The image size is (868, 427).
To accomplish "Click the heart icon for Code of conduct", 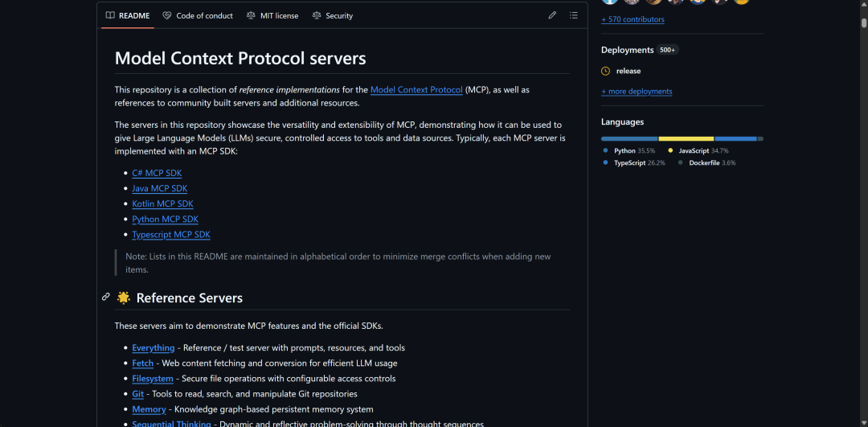I will (x=166, y=15).
